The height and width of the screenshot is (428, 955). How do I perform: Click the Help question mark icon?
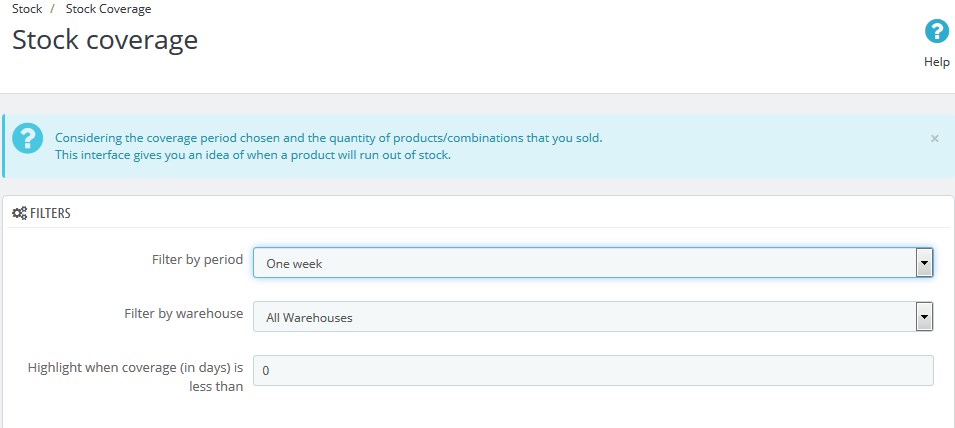[x=937, y=32]
